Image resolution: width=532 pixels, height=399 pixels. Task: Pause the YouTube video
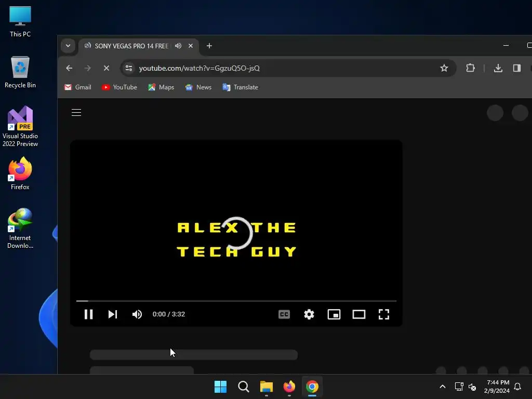pos(88,314)
